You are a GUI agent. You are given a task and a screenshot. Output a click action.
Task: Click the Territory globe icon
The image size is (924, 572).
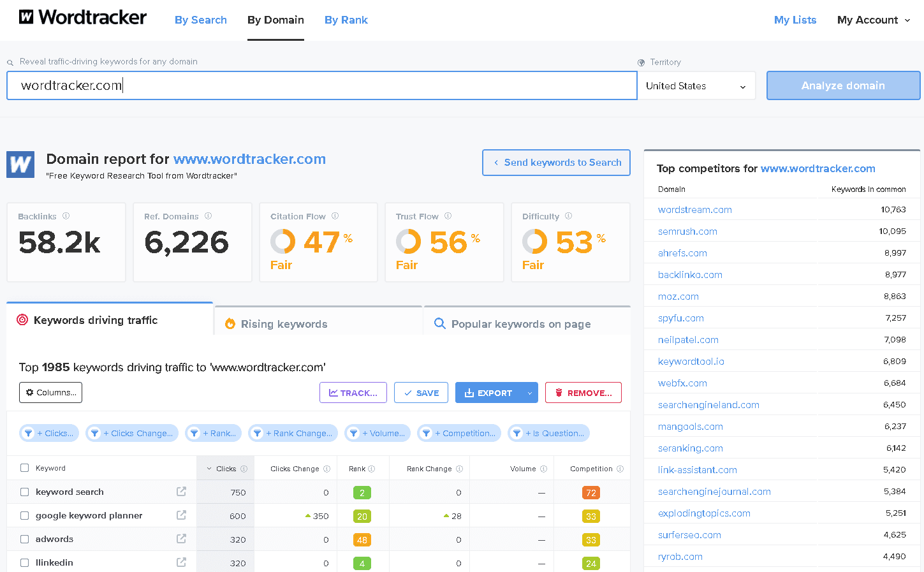[642, 62]
